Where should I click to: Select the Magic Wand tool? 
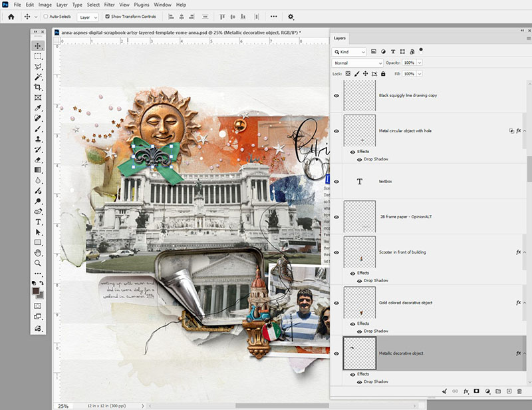(x=38, y=77)
